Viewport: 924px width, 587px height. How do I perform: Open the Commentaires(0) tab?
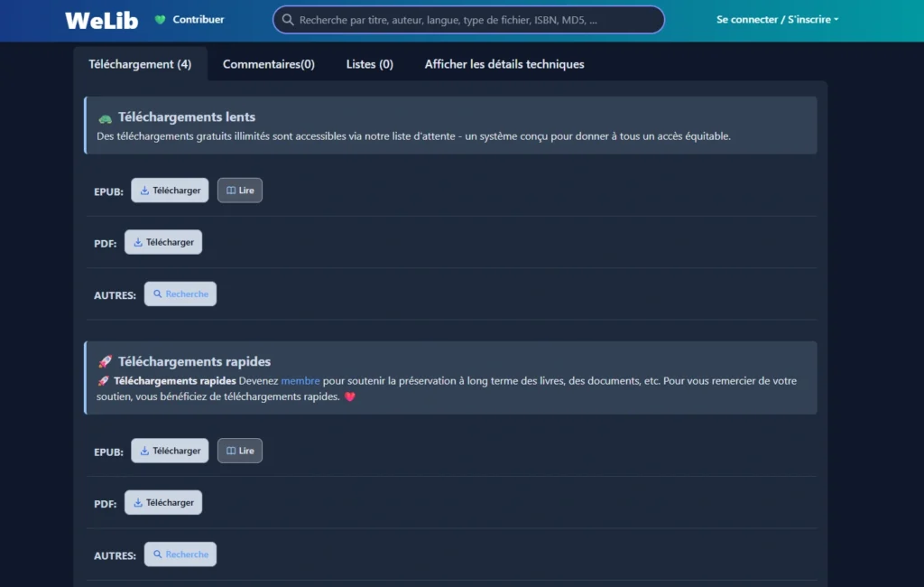(x=269, y=64)
